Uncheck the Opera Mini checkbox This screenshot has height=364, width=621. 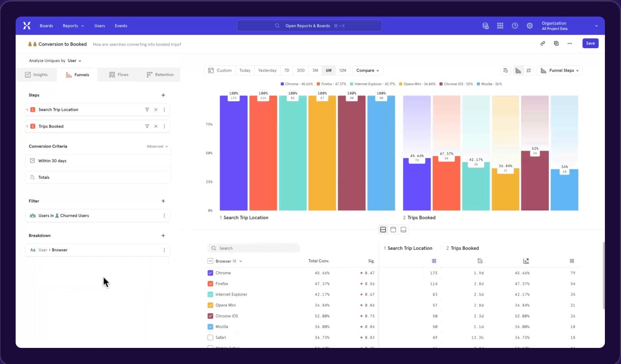pyautogui.click(x=210, y=305)
